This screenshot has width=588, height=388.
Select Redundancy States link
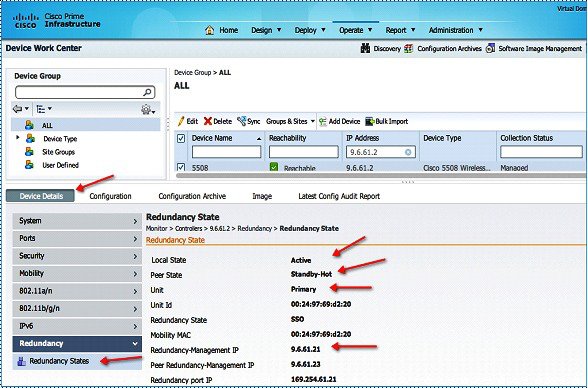pyautogui.click(x=59, y=361)
